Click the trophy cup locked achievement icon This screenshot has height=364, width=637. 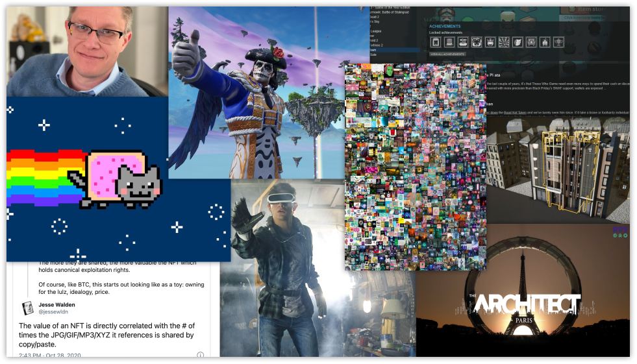(x=558, y=42)
